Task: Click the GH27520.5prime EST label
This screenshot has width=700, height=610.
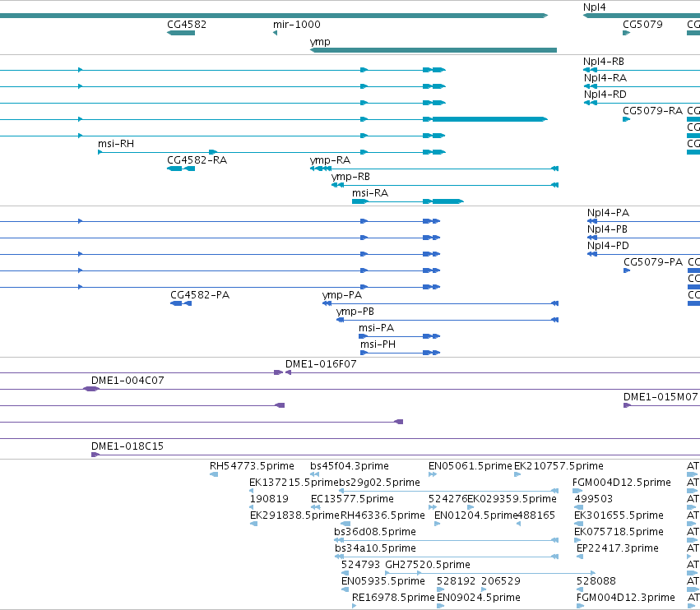Action: tap(428, 565)
